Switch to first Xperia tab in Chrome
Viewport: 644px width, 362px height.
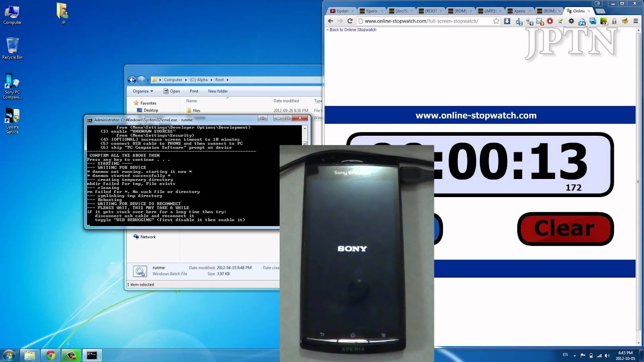371,11
